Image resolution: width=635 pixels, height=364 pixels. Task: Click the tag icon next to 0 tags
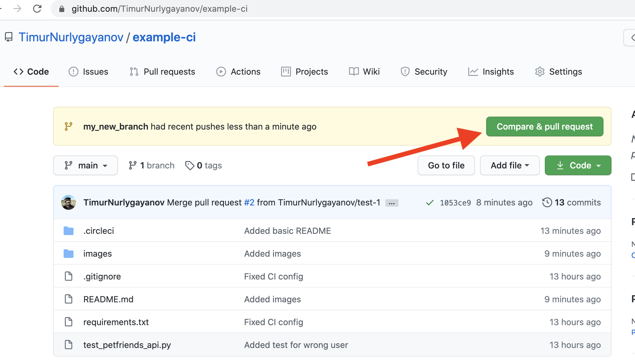tap(189, 165)
